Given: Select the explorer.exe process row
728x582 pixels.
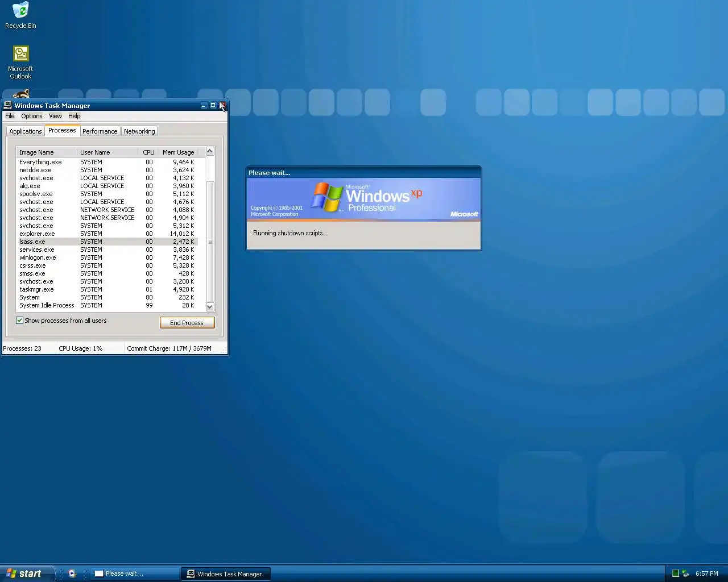Looking at the screenshot, I should click(x=107, y=234).
